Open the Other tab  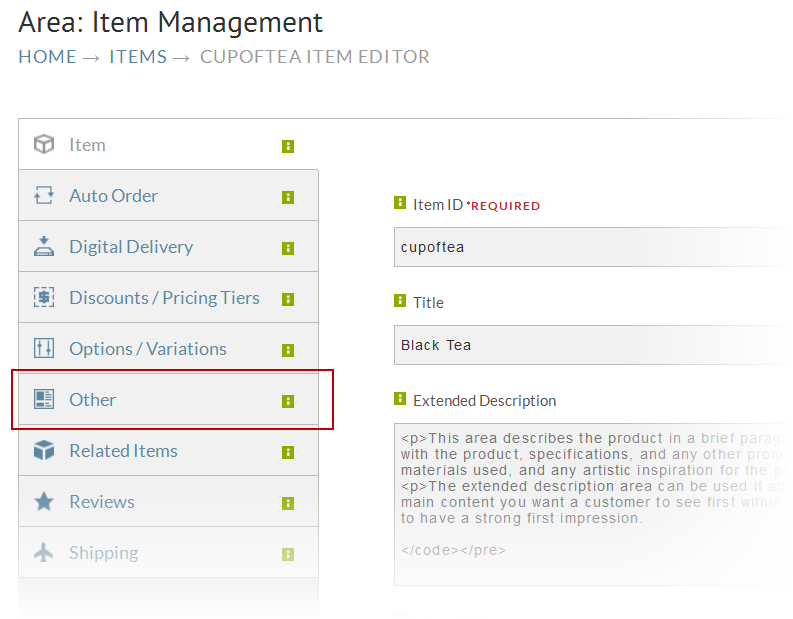(168, 400)
